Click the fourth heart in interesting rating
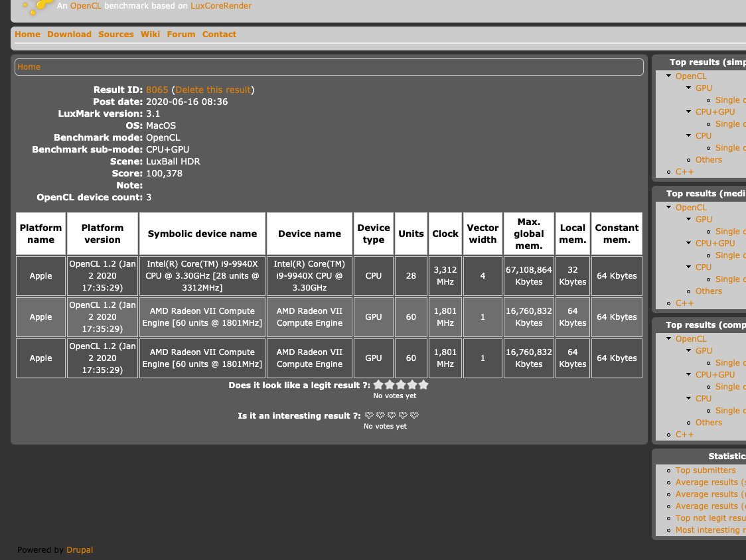Viewport: 746px width, 560px height. 403,415
